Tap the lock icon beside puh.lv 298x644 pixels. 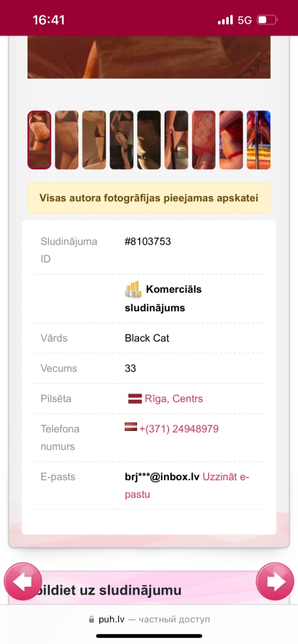pos(91,619)
